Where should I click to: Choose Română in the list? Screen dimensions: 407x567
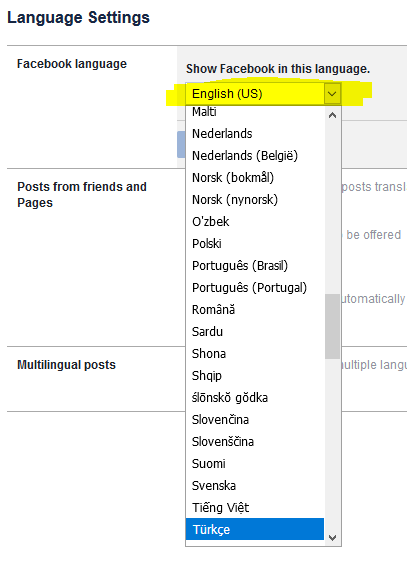coord(255,310)
